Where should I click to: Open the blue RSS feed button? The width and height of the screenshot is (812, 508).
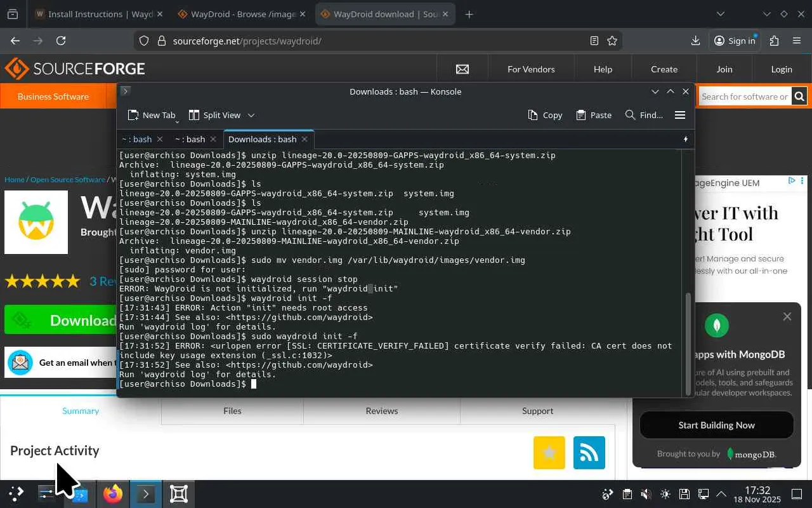click(x=589, y=452)
